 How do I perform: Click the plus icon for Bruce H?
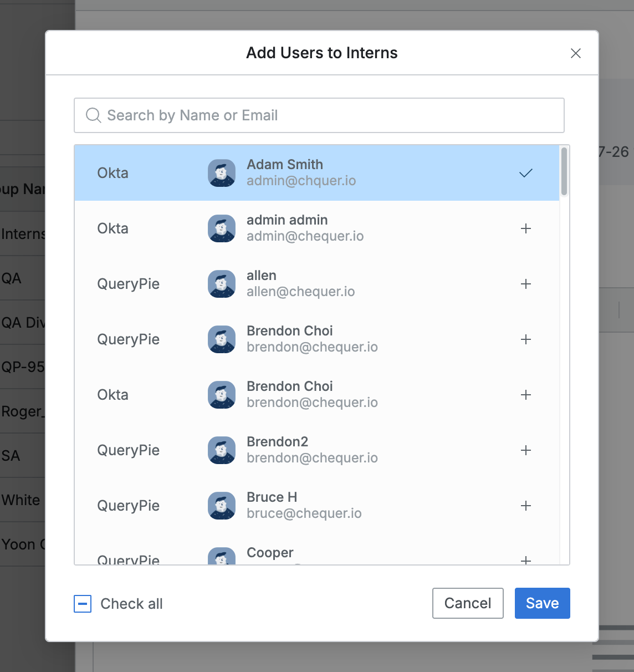(526, 506)
